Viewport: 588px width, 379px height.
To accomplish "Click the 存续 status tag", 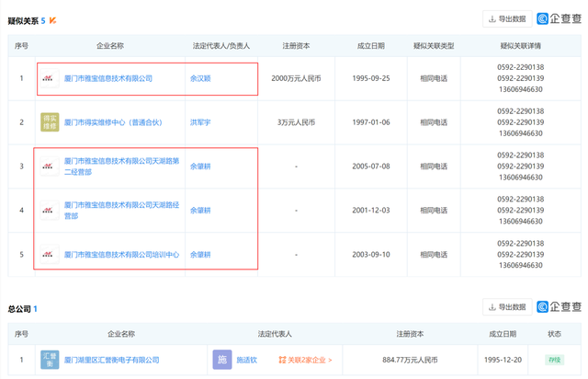I will point(554,360).
